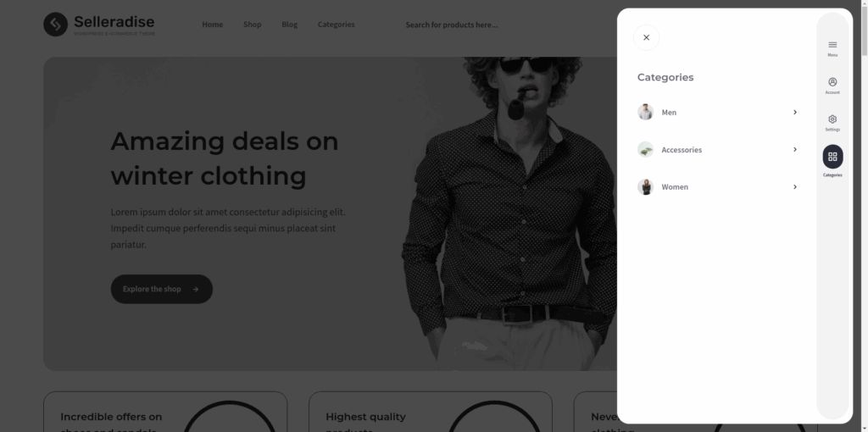The image size is (868, 432).
Task: Click the Explore the shop button
Action: (x=162, y=289)
